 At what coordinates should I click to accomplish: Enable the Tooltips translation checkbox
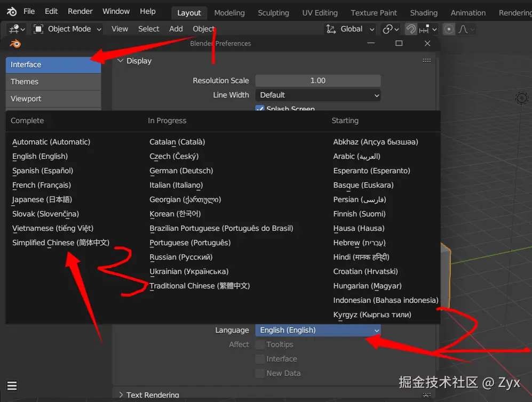260,344
